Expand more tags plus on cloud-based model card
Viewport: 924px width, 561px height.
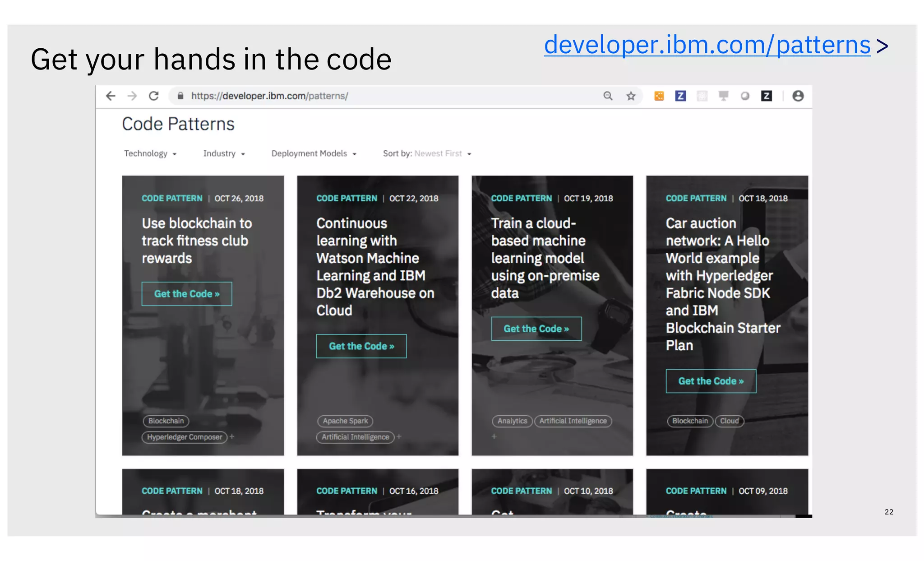494,436
